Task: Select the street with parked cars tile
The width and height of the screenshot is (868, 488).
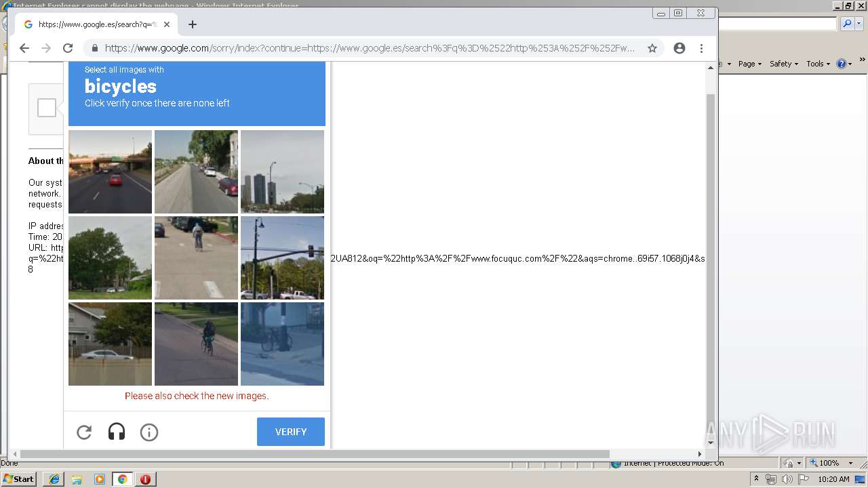Action: [x=196, y=172]
